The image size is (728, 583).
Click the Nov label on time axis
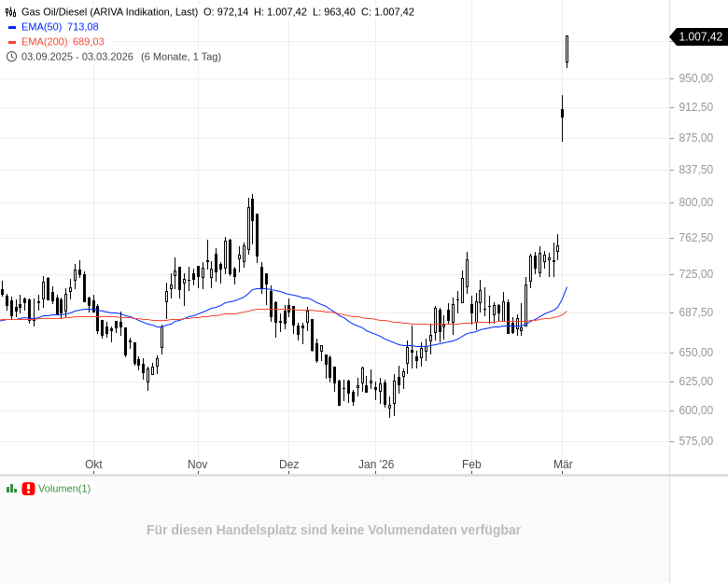coord(197,465)
